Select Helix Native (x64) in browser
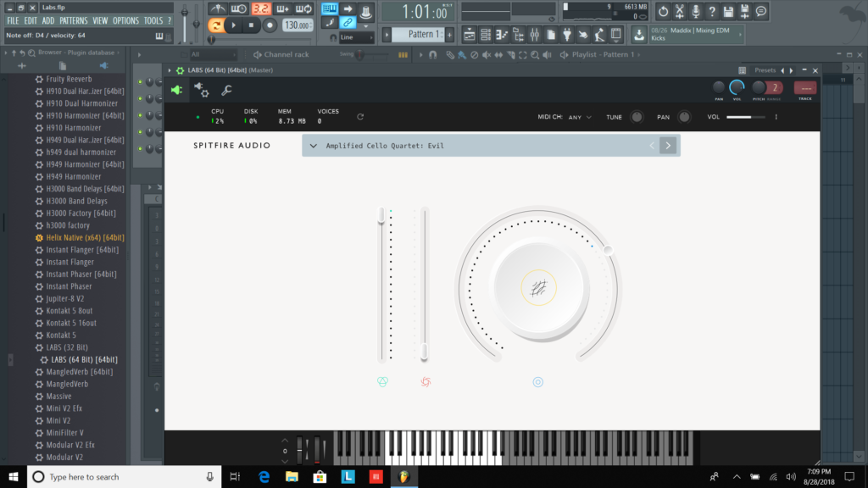 click(85, 237)
